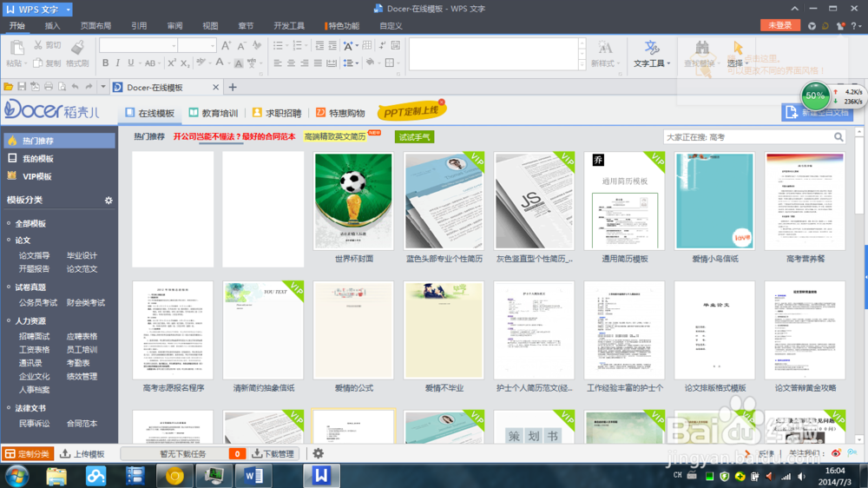Screen dimensions: 868x488
Task: Center align text icon
Action: (x=291, y=63)
